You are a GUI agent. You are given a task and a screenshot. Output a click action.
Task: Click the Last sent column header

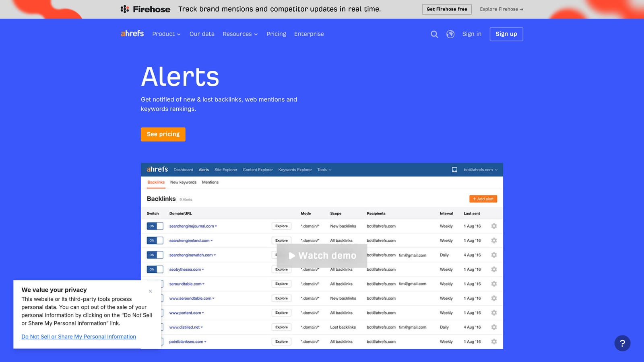[x=472, y=214]
